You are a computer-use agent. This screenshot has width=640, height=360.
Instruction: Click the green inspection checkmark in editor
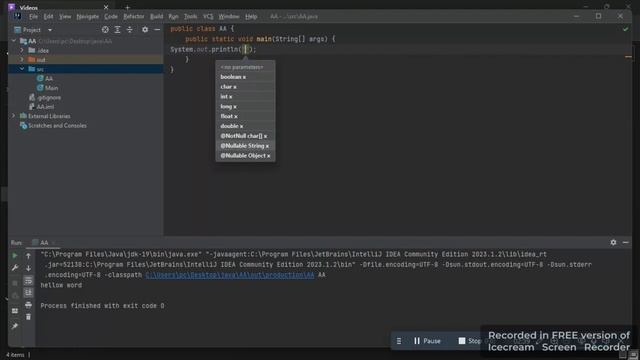point(625,29)
